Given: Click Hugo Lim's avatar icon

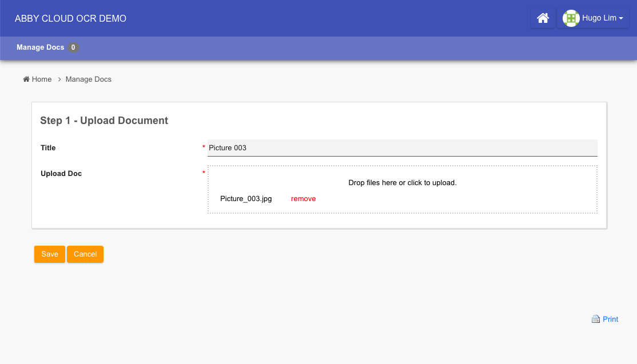Looking at the screenshot, I should 571,18.
